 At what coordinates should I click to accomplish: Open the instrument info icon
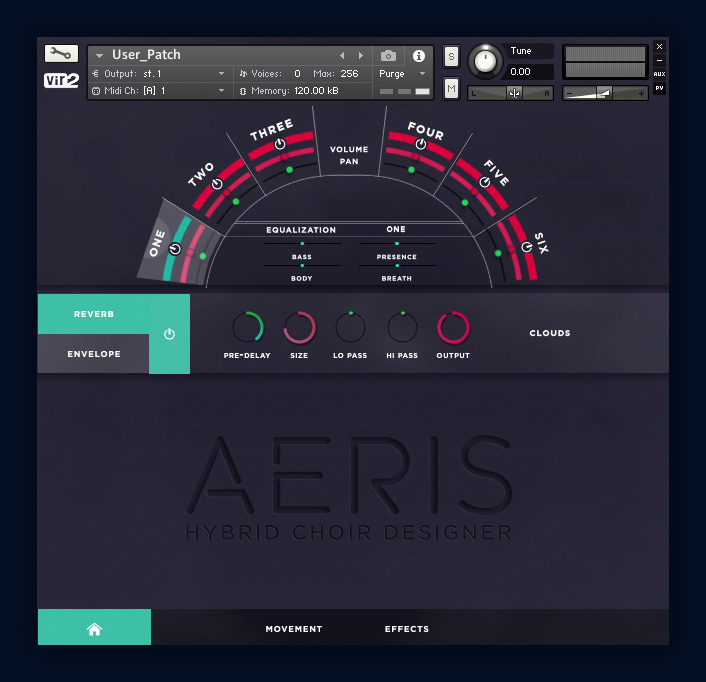coord(419,56)
